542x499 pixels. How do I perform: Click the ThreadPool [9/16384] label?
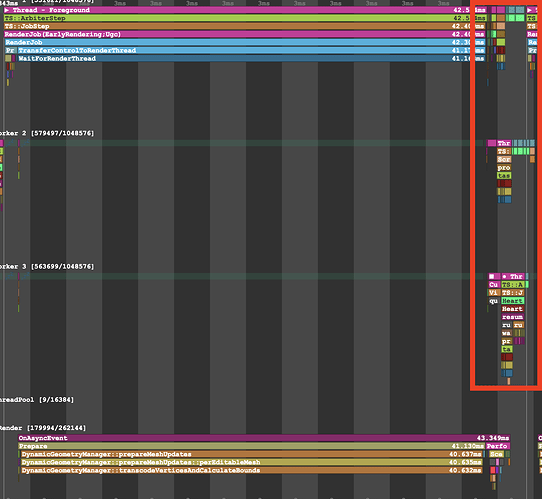36,400
